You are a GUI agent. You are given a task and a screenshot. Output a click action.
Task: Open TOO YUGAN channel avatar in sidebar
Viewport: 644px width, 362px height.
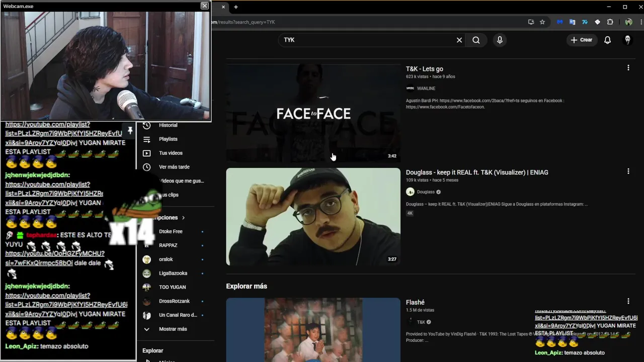pos(146,287)
